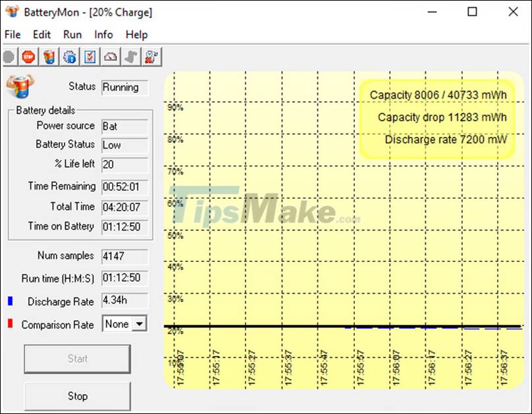Click the blue info gear toolbar icon
532x414 pixels.
click(69, 57)
